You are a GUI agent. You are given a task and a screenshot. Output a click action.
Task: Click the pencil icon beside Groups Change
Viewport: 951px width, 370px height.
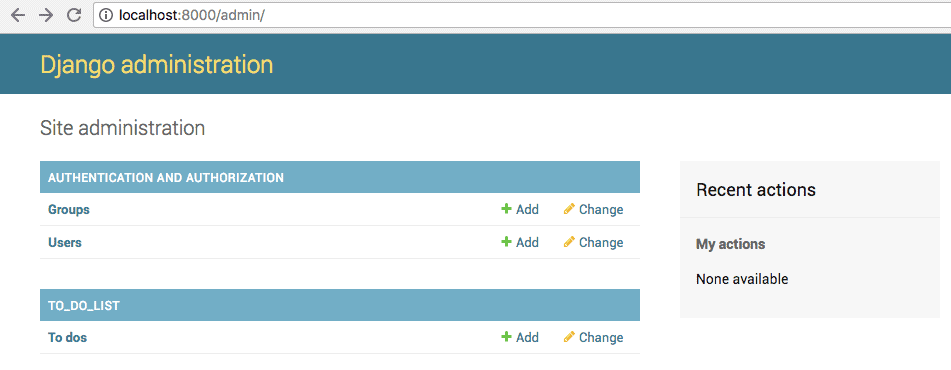coord(569,209)
